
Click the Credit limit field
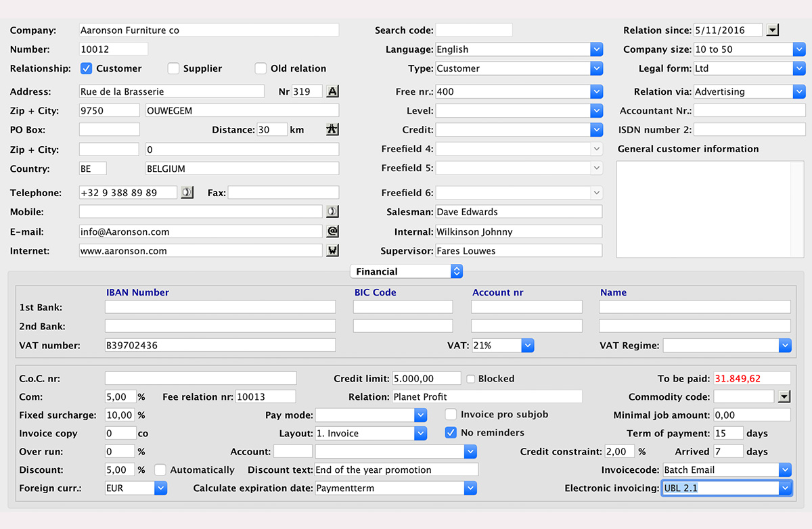426,378
